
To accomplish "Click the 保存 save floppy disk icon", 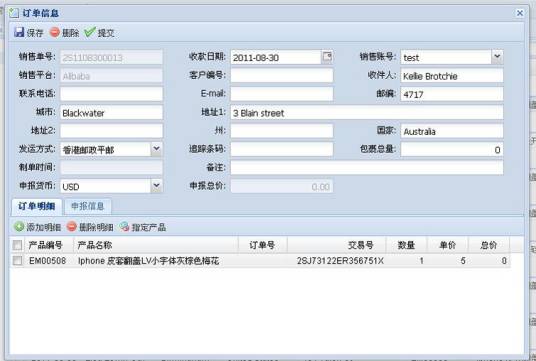I will 19,32.
